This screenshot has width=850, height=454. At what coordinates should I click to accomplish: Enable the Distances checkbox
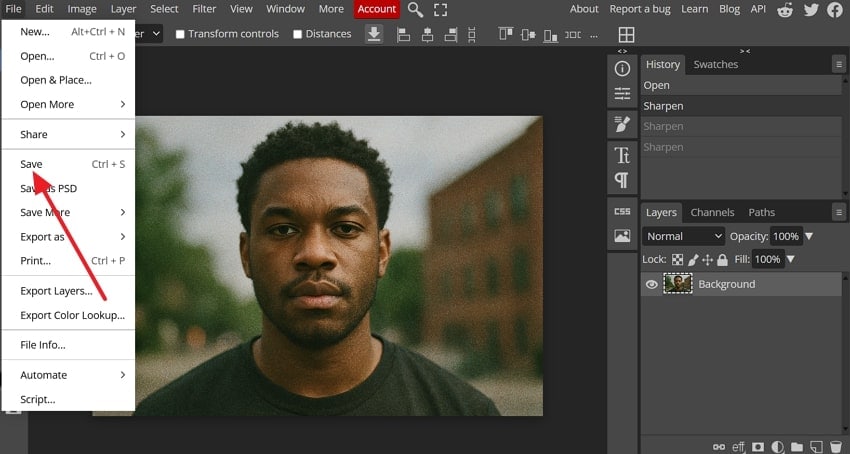[297, 34]
